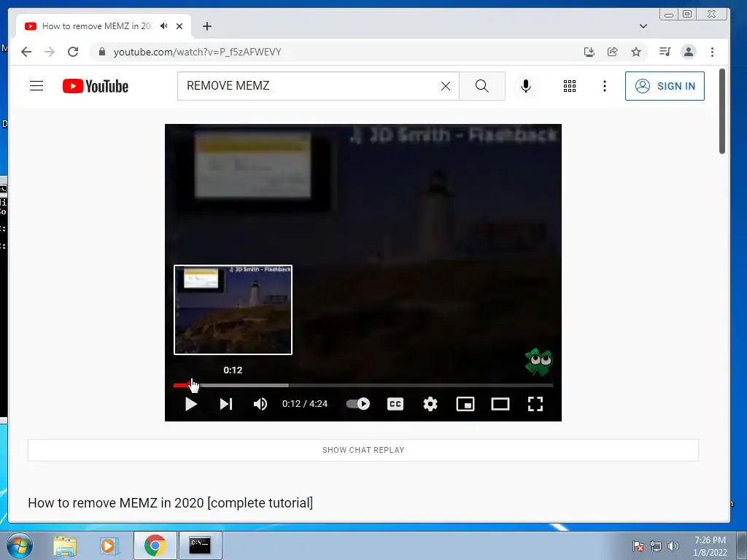Click the youtube.com address bar URL
This screenshot has height=560, width=747.
coord(197,52)
